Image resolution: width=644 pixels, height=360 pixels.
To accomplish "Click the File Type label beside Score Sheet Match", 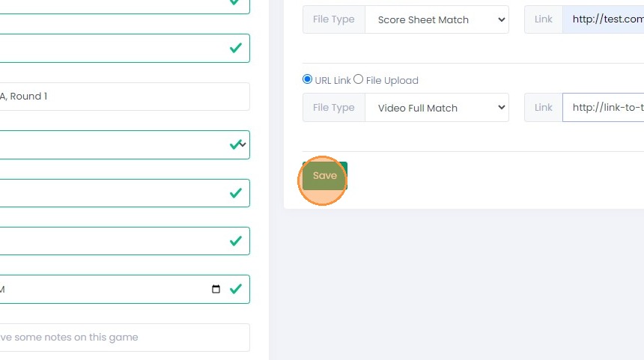I will tap(333, 19).
